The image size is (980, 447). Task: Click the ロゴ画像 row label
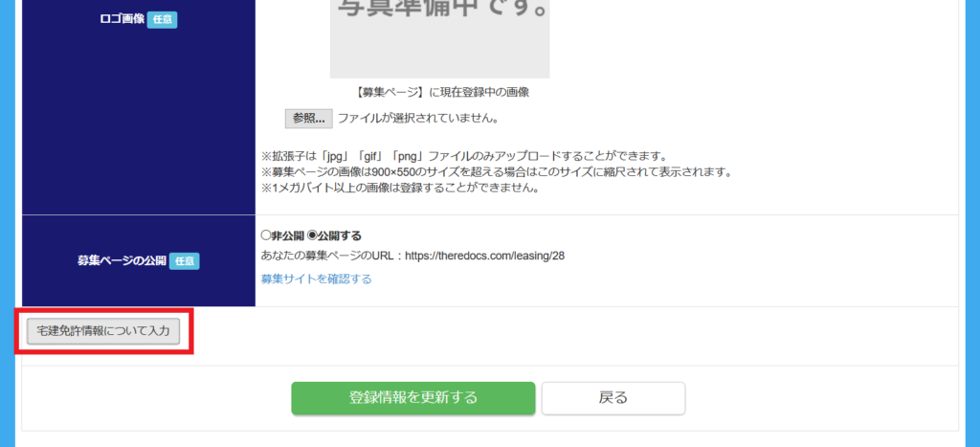[122, 19]
